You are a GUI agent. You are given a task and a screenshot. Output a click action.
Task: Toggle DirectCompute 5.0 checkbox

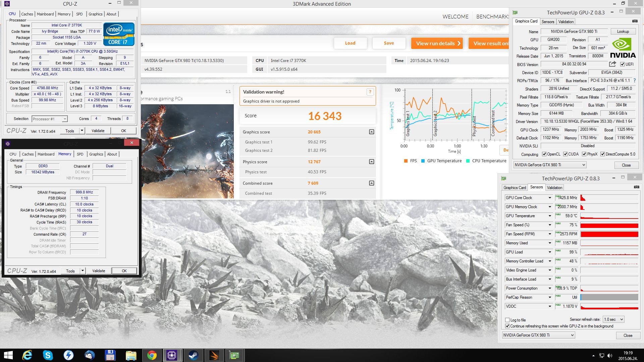coord(602,154)
